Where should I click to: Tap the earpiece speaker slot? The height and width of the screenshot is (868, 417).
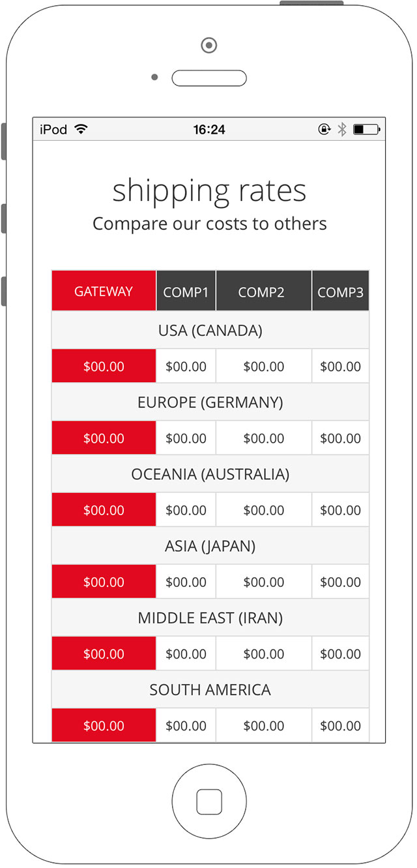click(209, 78)
